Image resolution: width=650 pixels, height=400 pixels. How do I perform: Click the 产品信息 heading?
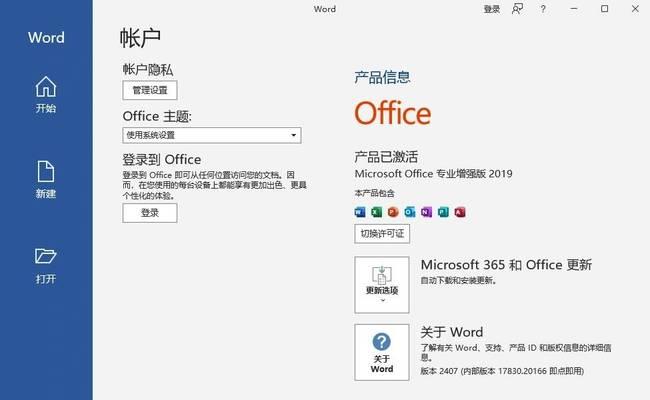coord(382,78)
